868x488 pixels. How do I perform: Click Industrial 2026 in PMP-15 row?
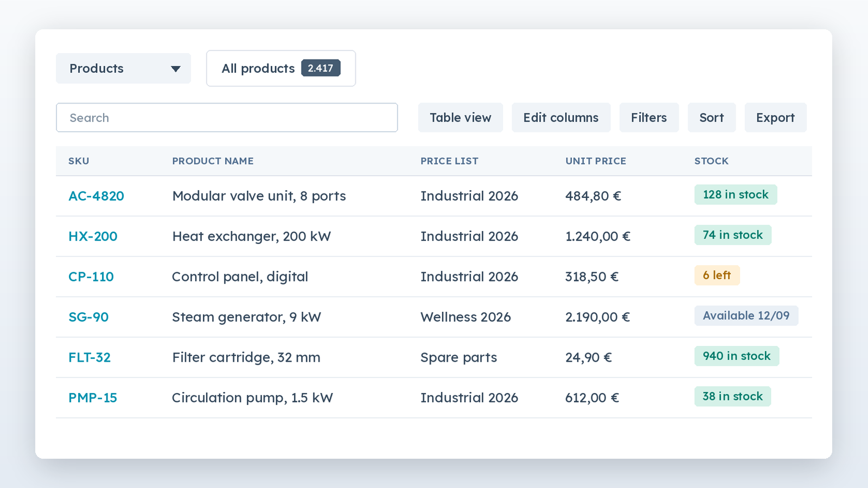click(469, 397)
